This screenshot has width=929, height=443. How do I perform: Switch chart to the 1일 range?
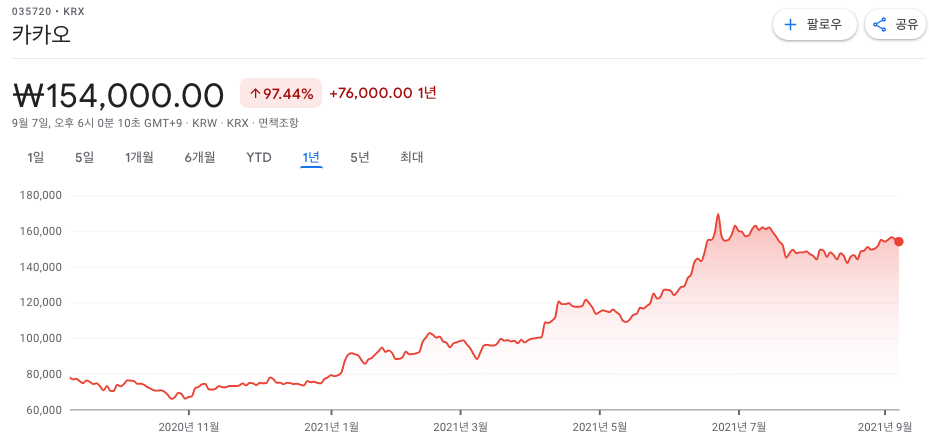pyautogui.click(x=36, y=158)
